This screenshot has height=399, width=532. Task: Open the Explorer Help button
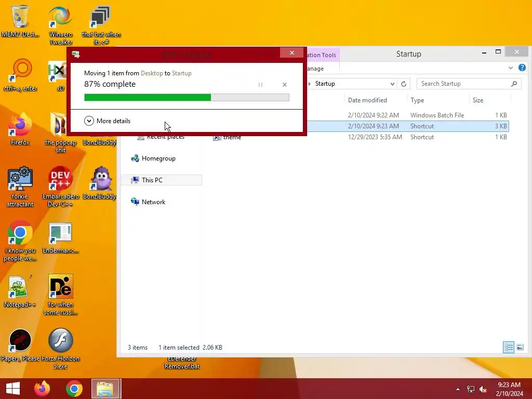tap(522, 68)
